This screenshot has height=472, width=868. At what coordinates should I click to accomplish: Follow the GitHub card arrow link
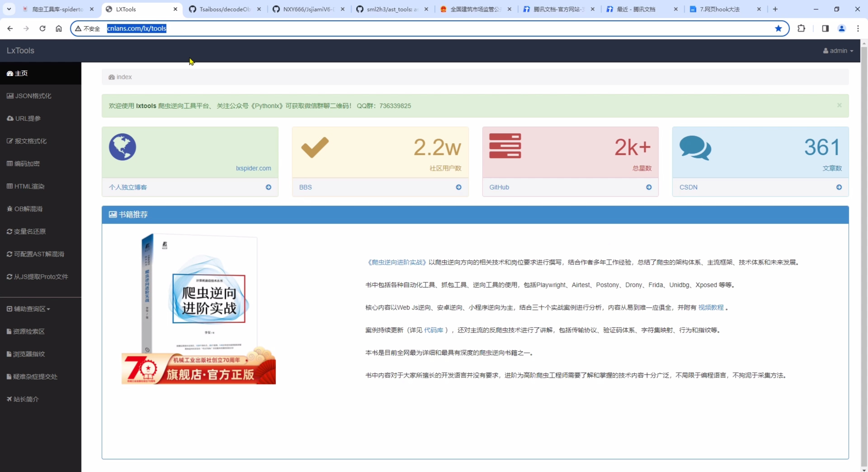(x=649, y=187)
